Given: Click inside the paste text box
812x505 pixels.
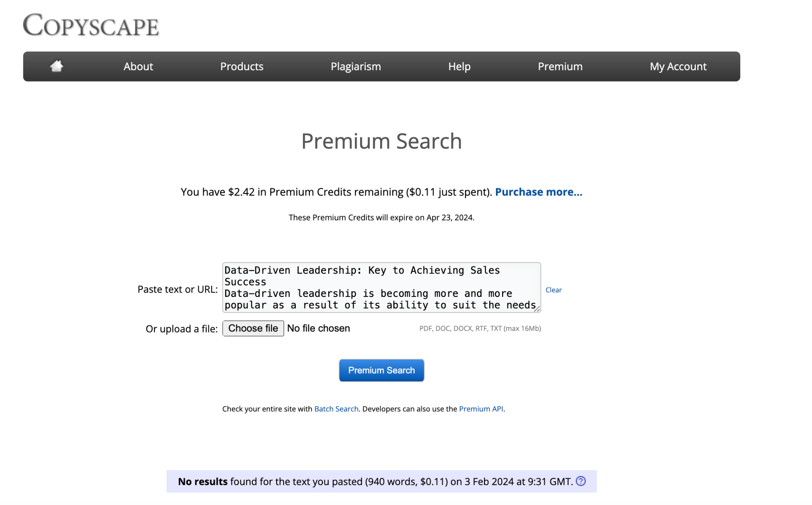Looking at the screenshot, I should tap(381, 287).
